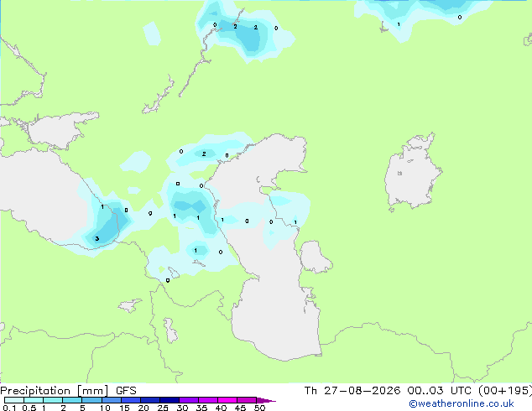Click the above-50 mm arrow tip of legend
The height and width of the screenshot is (411, 532).
(x=266, y=400)
